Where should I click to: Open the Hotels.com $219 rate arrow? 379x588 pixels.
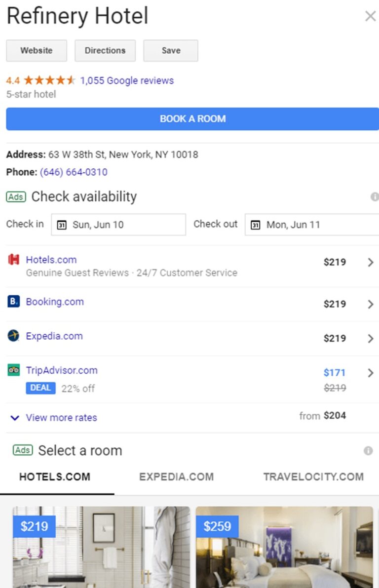371,263
